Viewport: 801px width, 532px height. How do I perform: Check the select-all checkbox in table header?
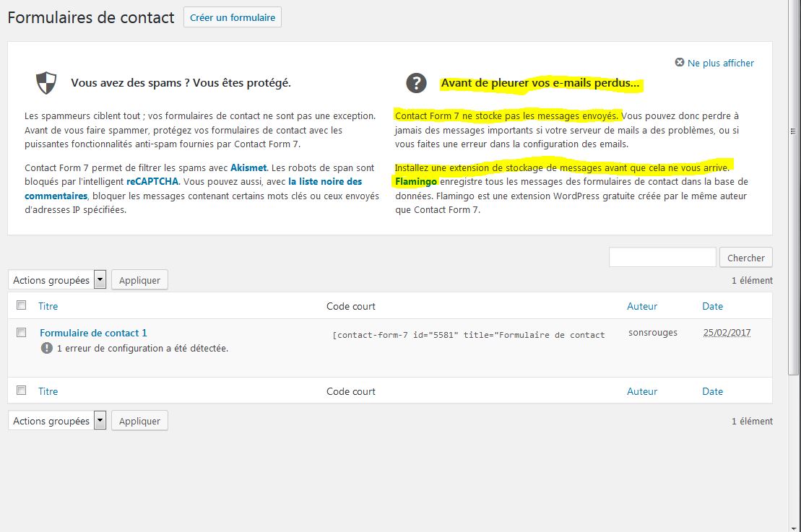click(22, 305)
